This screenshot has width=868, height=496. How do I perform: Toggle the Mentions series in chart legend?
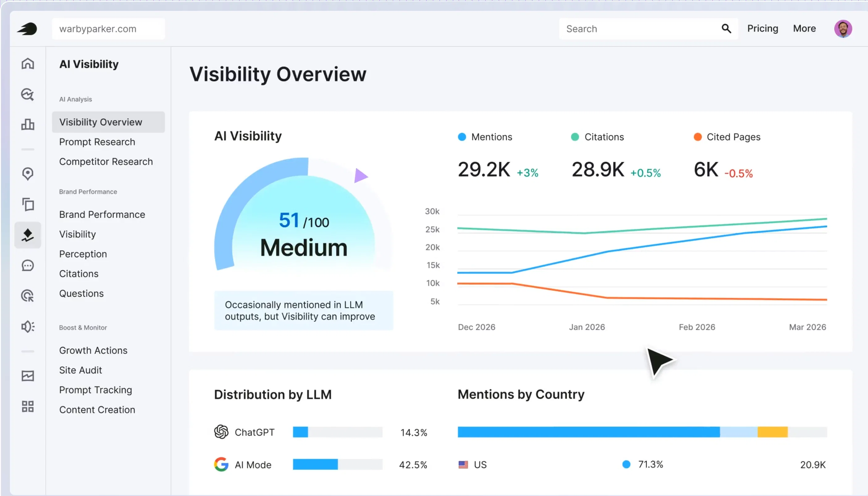(485, 137)
